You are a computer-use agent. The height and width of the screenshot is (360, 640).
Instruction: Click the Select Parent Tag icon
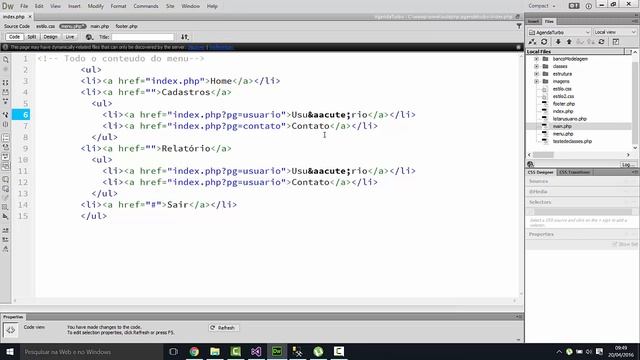point(6,115)
